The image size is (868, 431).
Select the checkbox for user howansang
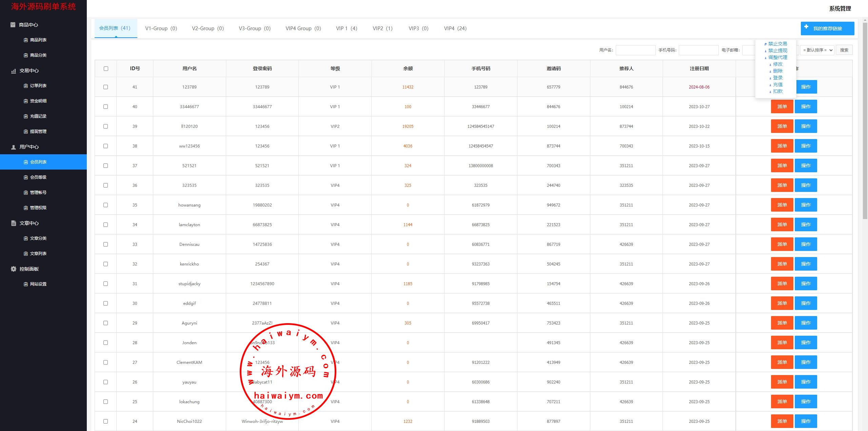[x=106, y=205]
